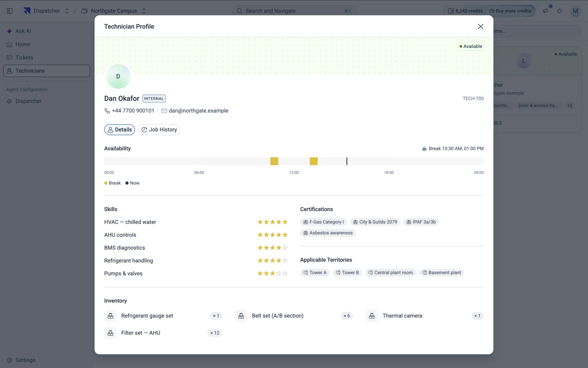Toggle the light/dark theme sun icon

[560, 11]
